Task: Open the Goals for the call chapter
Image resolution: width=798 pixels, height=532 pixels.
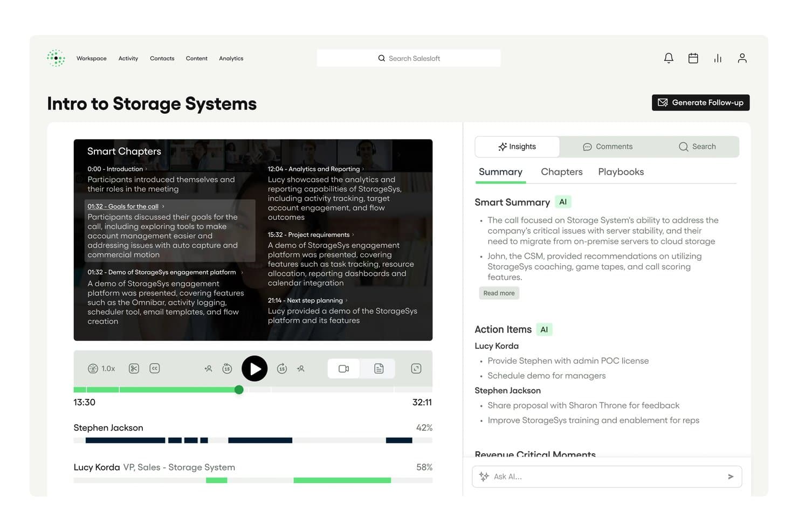Action: pos(126,206)
